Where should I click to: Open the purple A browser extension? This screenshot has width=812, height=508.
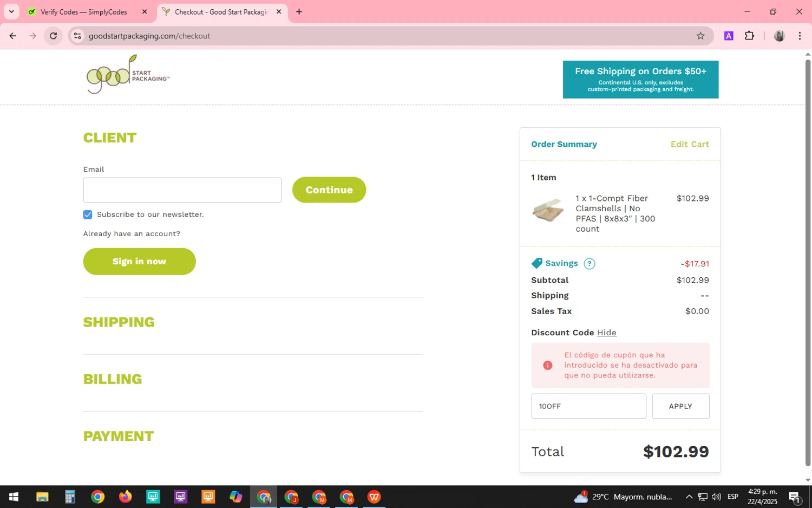729,36
